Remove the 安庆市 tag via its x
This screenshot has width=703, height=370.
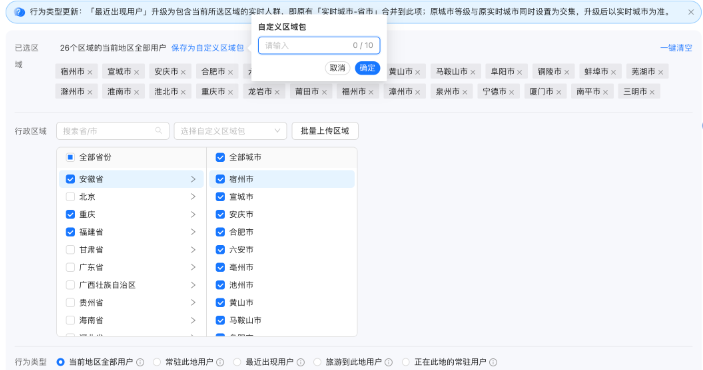tap(183, 72)
